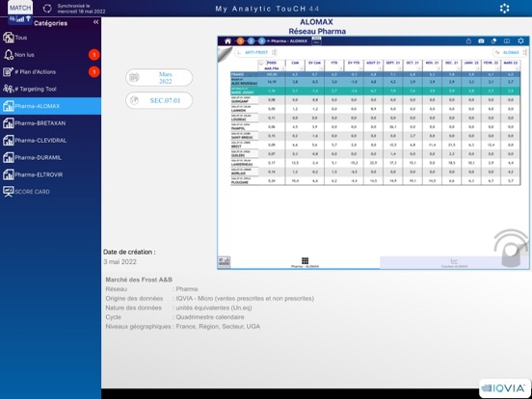The image size is (532, 399).
Task: Click the ALEX ROUSSEAU region row
Action: [x=375, y=82]
